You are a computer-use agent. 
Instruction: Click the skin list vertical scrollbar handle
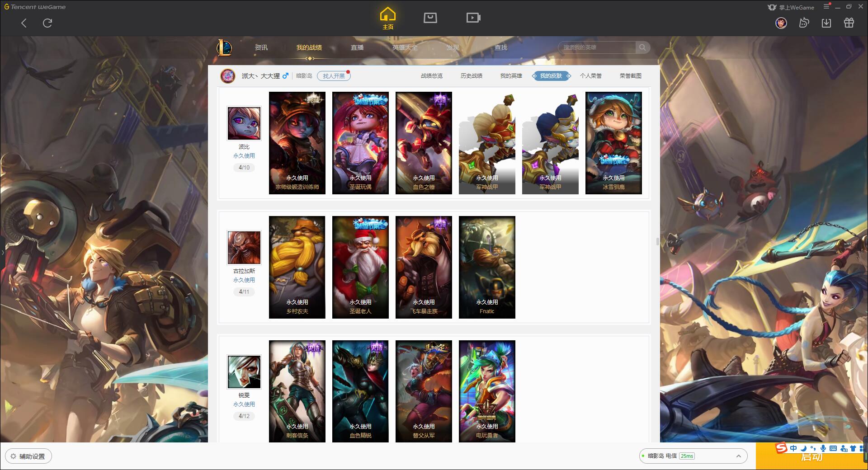pyautogui.click(x=658, y=241)
